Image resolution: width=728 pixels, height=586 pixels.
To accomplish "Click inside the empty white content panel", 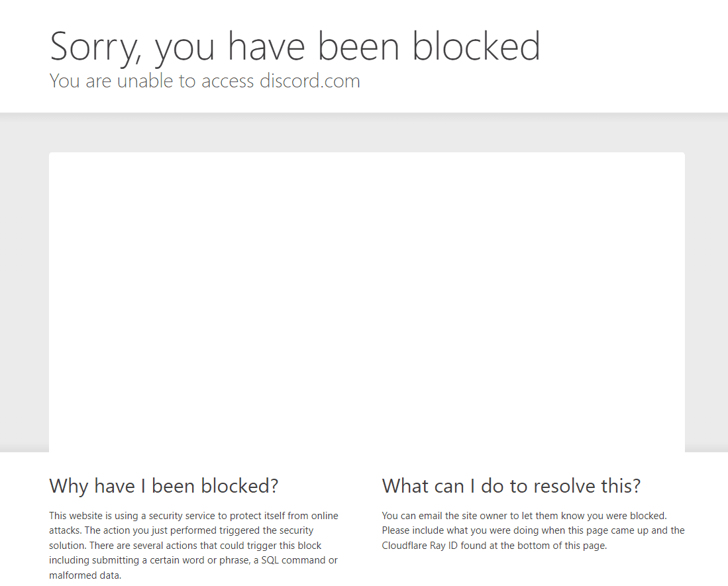I will click(x=366, y=301).
